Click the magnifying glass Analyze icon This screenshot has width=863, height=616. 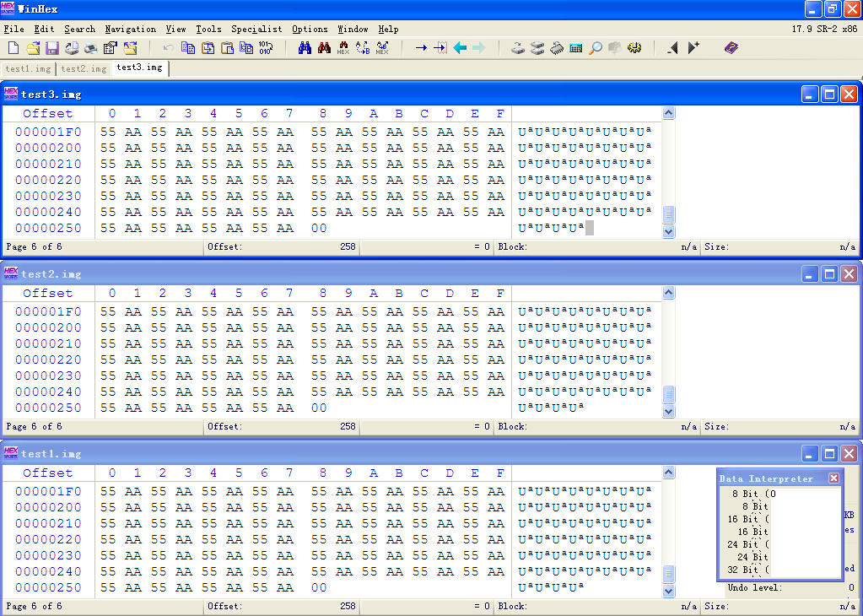(595, 48)
